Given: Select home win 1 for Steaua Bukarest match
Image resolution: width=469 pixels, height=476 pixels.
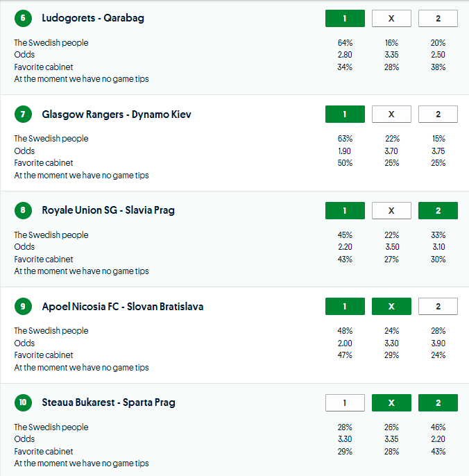Looking at the screenshot, I should (345, 402).
